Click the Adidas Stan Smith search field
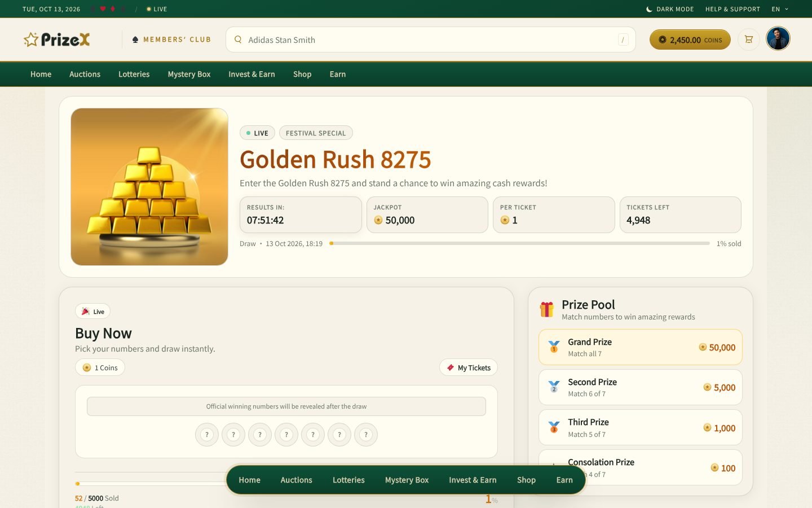812x508 pixels. point(431,40)
